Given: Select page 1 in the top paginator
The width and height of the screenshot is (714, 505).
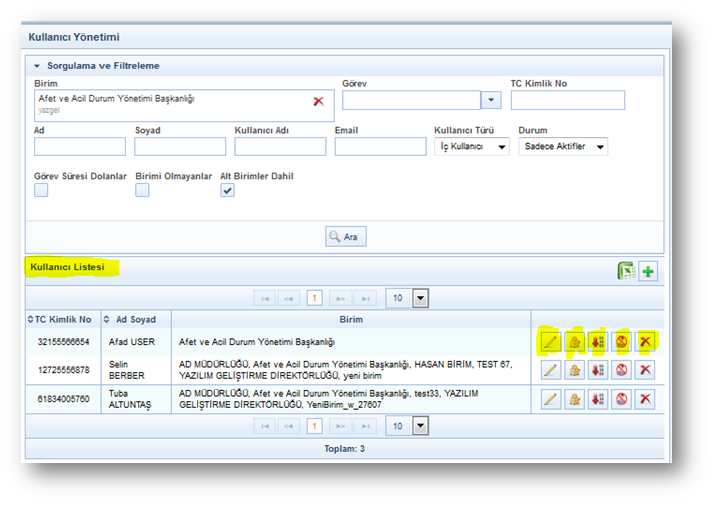Looking at the screenshot, I should pos(313,298).
